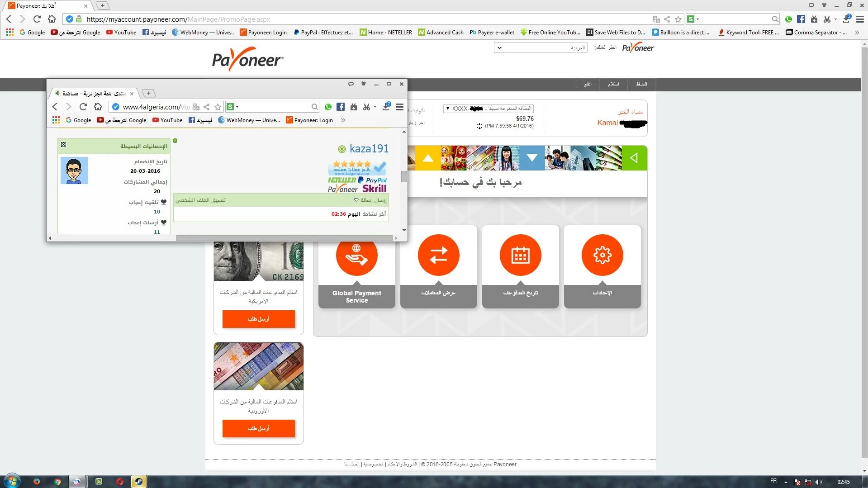This screenshot has height=488, width=868.
Task: Collapse the simple statistics panel in forum window
Action: tap(64, 145)
